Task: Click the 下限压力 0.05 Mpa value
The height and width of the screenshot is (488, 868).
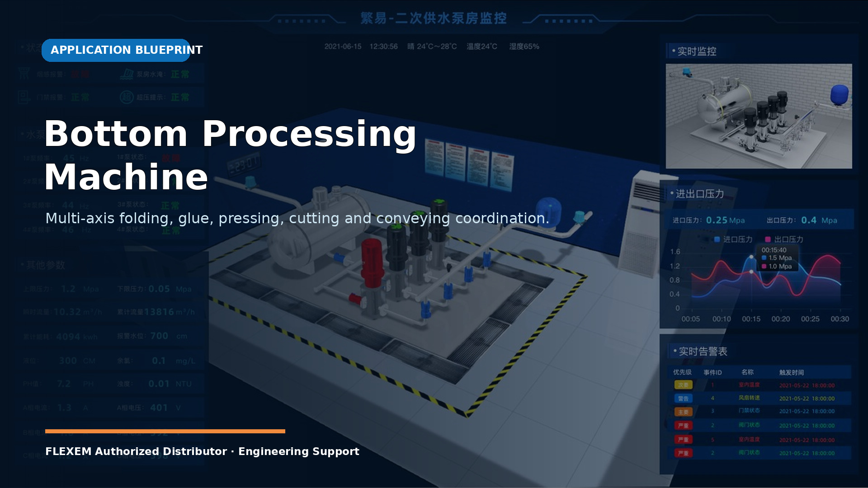Action: point(170,289)
